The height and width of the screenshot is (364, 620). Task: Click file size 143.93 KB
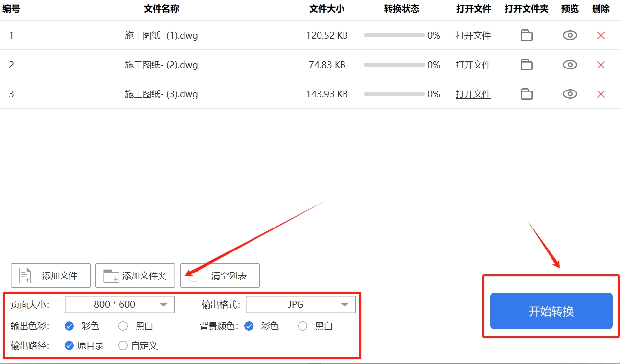point(327,94)
